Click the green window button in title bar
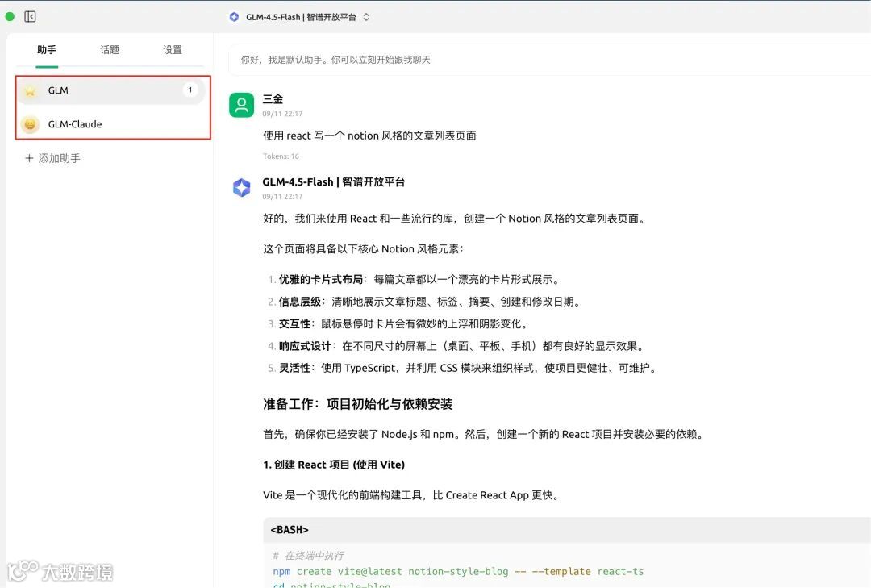The image size is (871, 588). [x=10, y=17]
